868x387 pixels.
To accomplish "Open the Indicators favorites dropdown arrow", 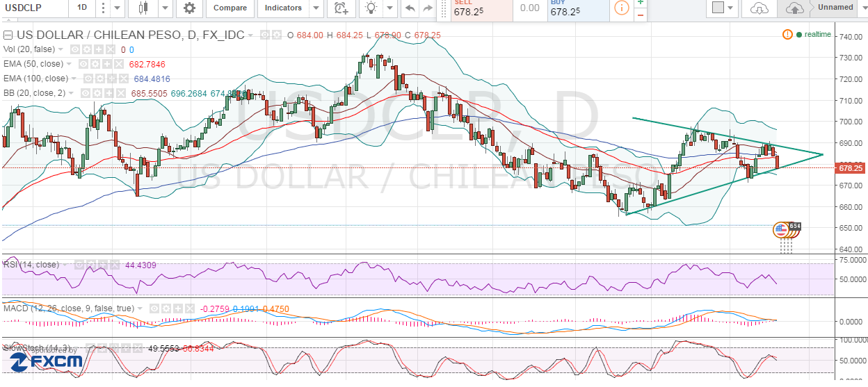I will click(x=316, y=8).
